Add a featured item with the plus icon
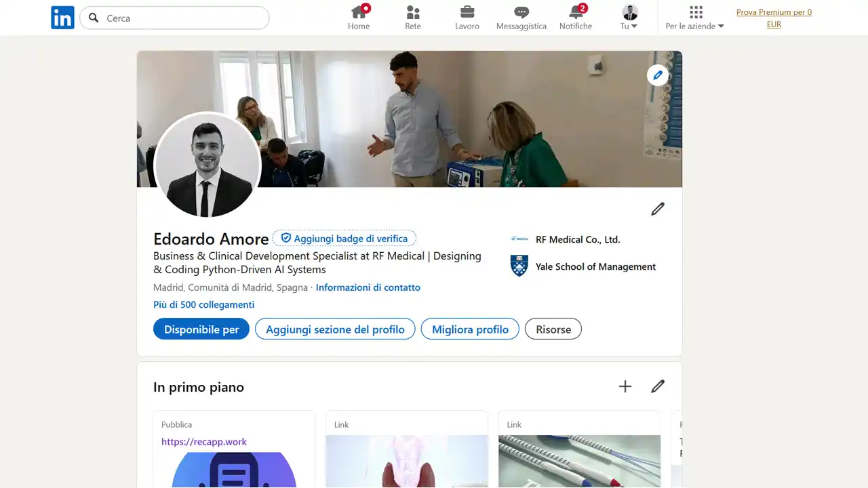868x488 pixels. (x=625, y=386)
